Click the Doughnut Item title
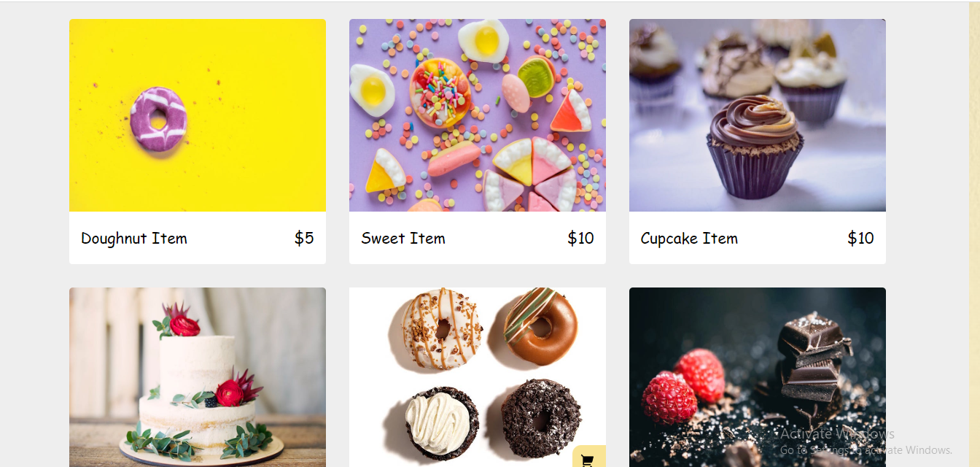The height and width of the screenshot is (467, 980). point(134,239)
